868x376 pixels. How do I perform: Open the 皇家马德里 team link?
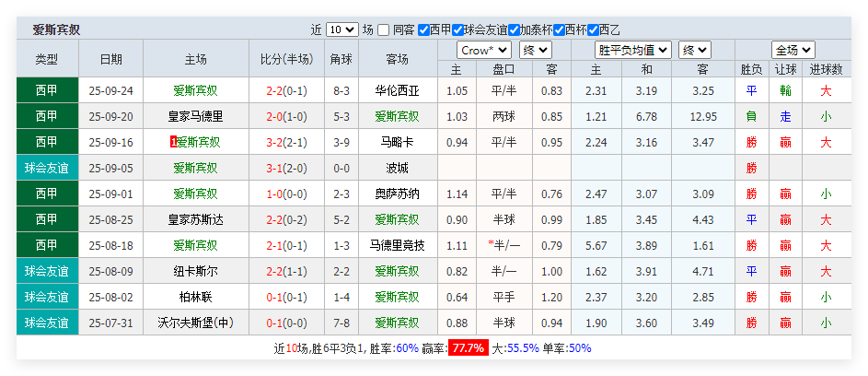pyautogui.click(x=195, y=116)
